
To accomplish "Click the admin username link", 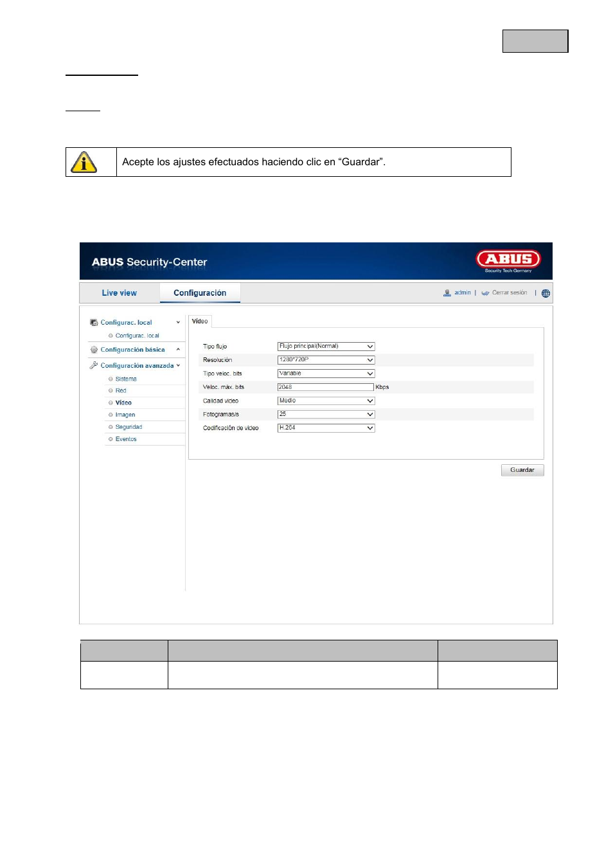I will tap(463, 293).
